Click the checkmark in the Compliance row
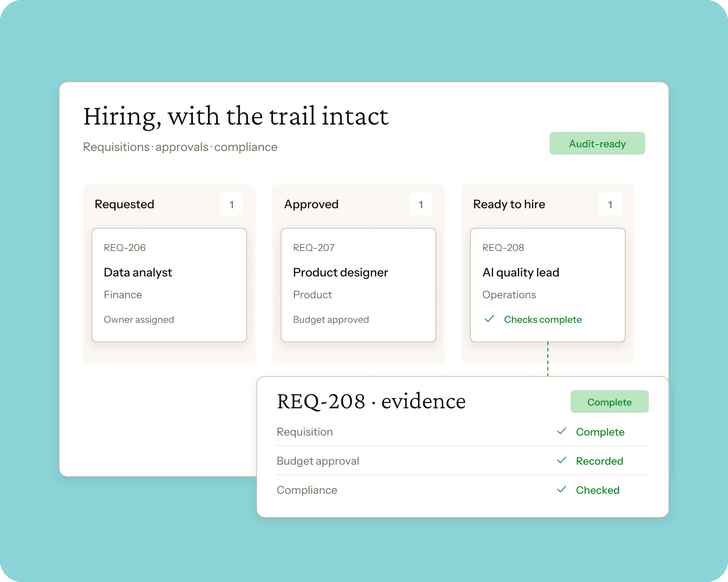The height and width of the screenshot is (582, 728). (562, 489)
